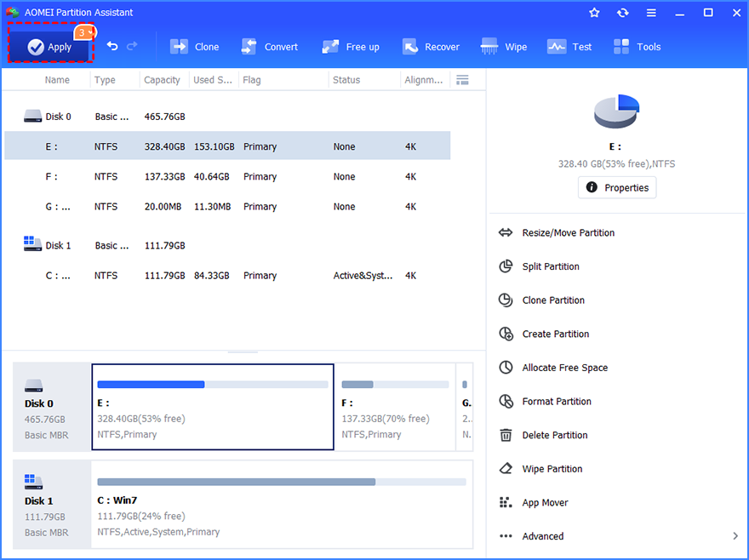
Task: Click the Redo arrow icon
Action: [132, 47]
